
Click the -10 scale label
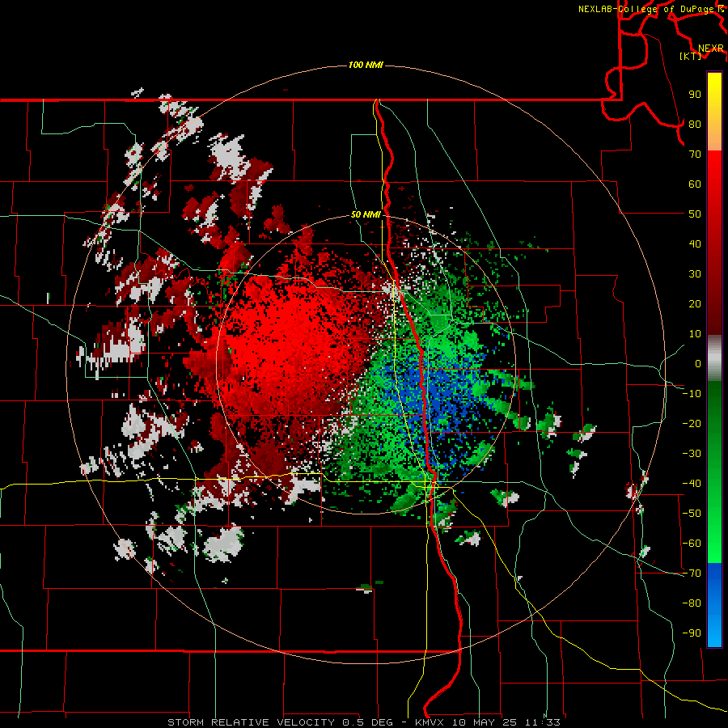pos(692,394)
